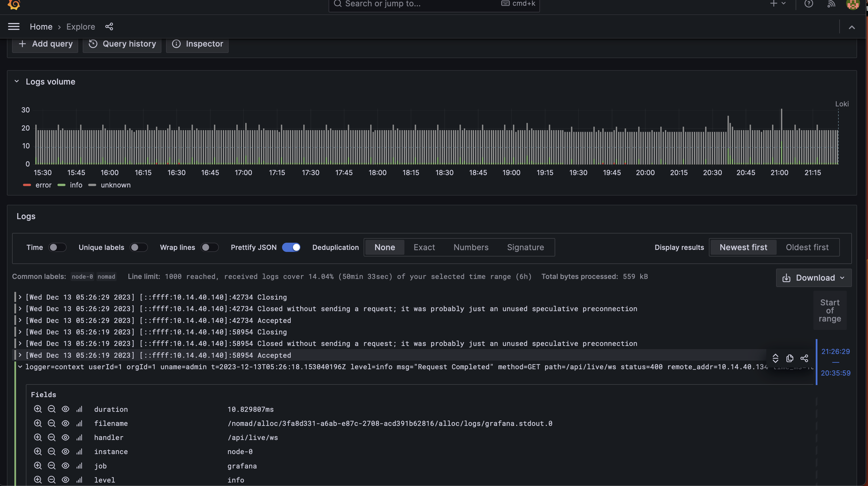Viewport: 868px width, 486px height.
Task: Switch to Oldest first ordering
Action: pos(807,247)
